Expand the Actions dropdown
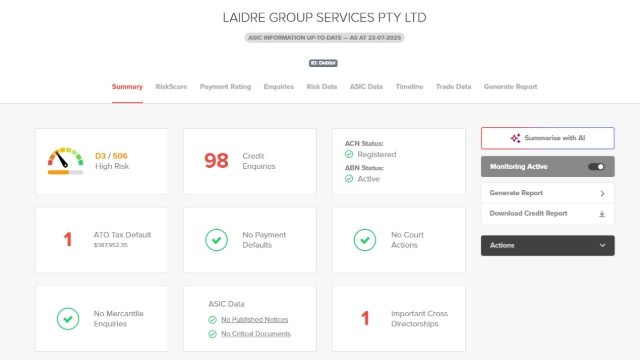 [x=547, y=245]
